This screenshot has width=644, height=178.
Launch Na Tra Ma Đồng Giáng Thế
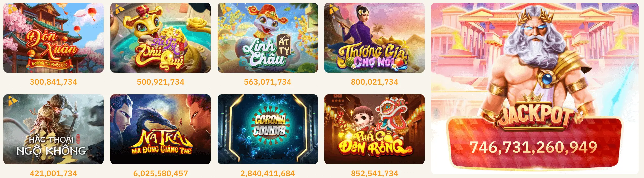(x=161, y=129)
